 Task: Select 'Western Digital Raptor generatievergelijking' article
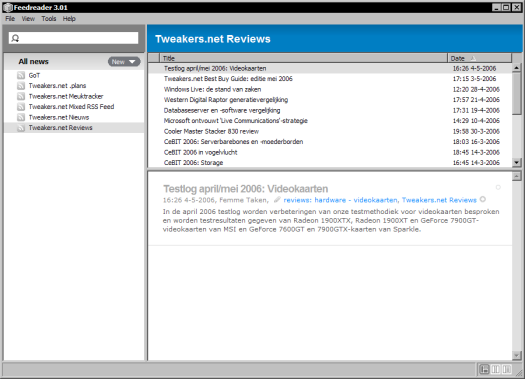[x=226, y=100]
